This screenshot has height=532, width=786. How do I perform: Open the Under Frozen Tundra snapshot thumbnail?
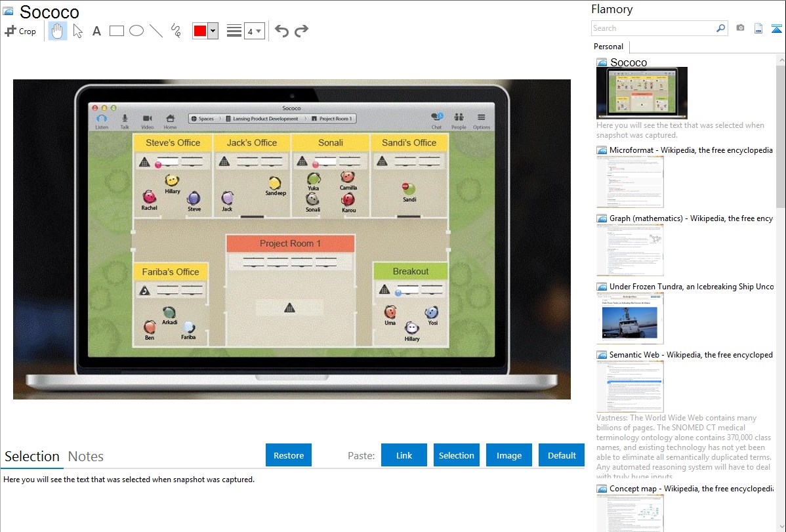pos(630,318)
